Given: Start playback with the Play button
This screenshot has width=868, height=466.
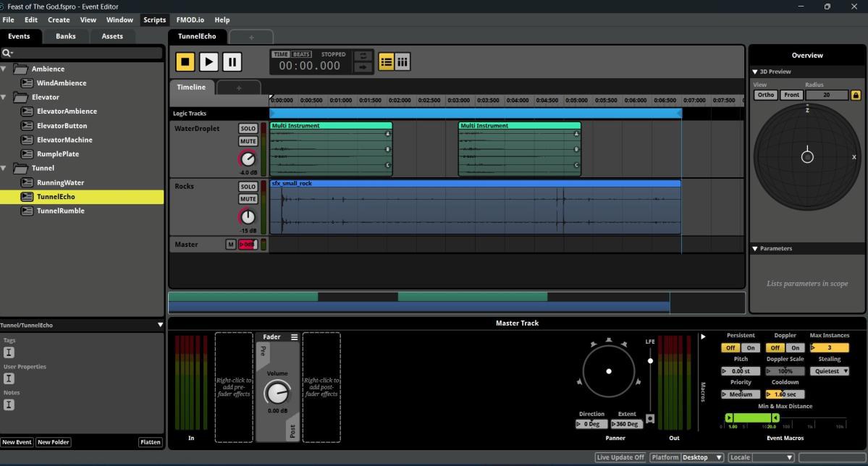Looking at the screenshot, I should pos(208,62).
